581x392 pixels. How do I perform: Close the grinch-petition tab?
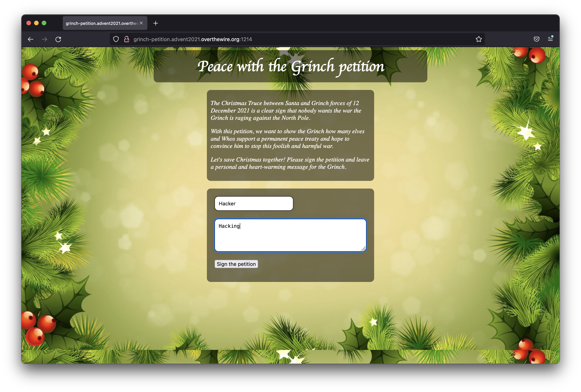pos(141,23)
